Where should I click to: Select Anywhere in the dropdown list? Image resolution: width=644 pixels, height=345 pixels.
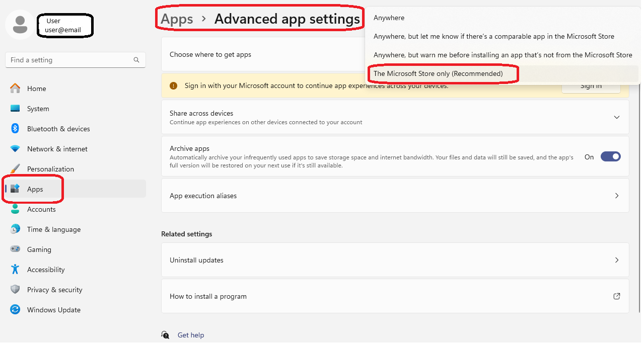click(x=502, y=18)
